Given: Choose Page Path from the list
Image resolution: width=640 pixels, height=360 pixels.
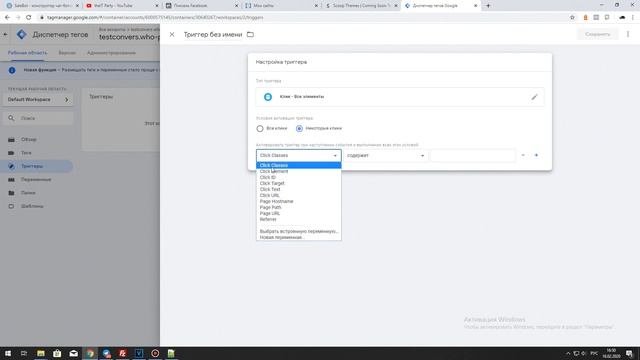Looking at the screenshot, I should (x=298, y=207).
